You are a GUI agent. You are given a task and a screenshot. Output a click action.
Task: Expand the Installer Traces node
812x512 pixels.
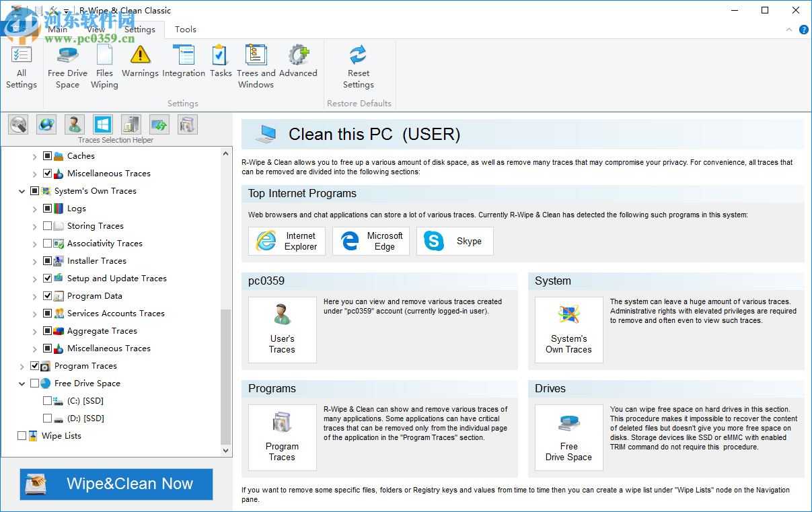[35, 261]
